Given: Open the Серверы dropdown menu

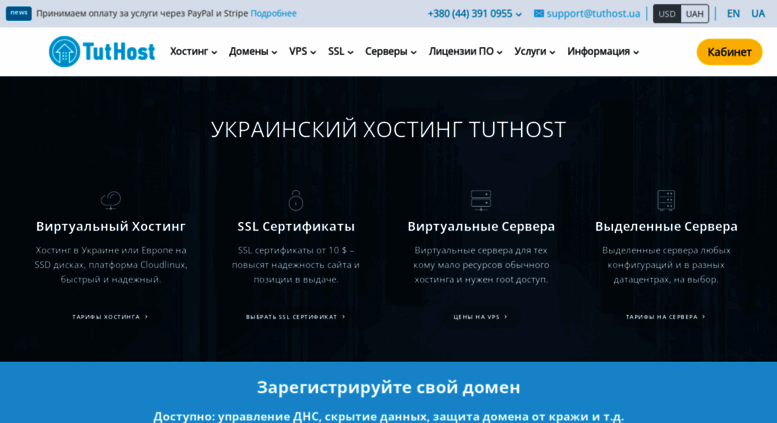Looking at the screenshot, I should (x=390, y=52).
